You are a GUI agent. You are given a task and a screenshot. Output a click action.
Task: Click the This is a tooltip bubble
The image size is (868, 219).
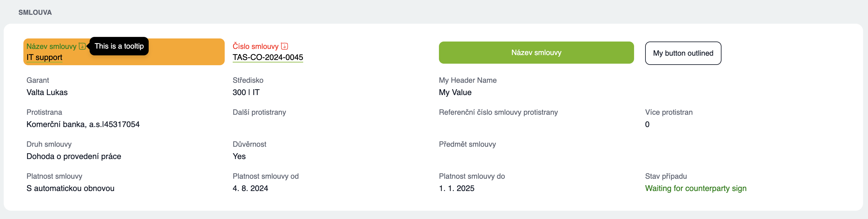point(119,46)
